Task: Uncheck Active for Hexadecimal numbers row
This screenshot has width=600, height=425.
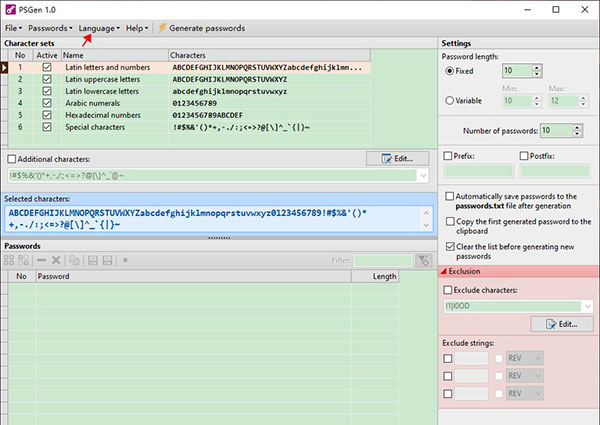Action: (47, 115)
